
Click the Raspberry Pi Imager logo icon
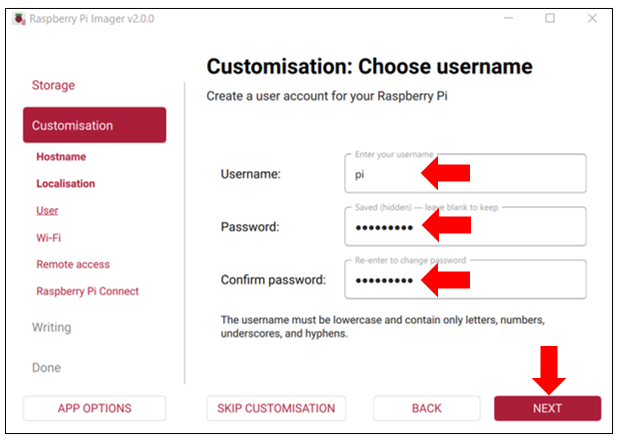19,19
